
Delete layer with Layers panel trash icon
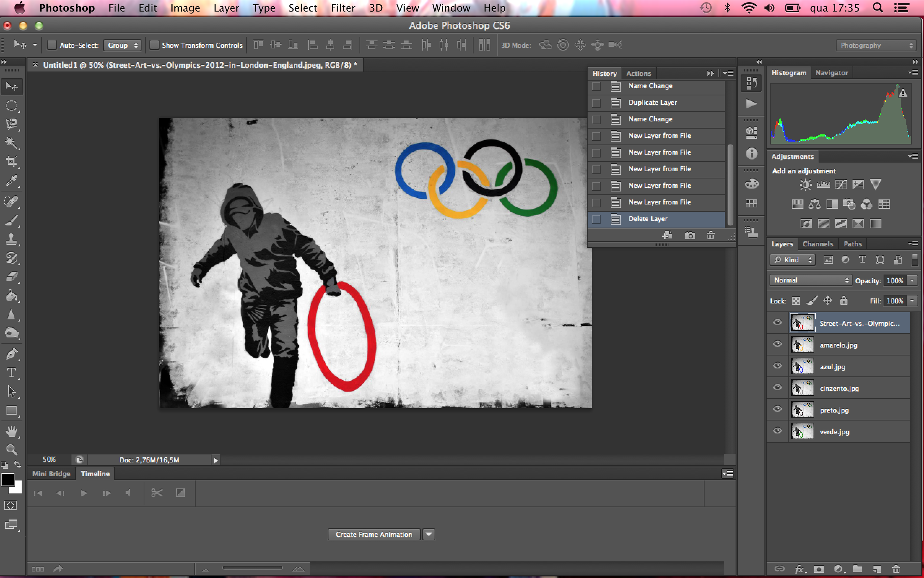[x=896, y=569]
